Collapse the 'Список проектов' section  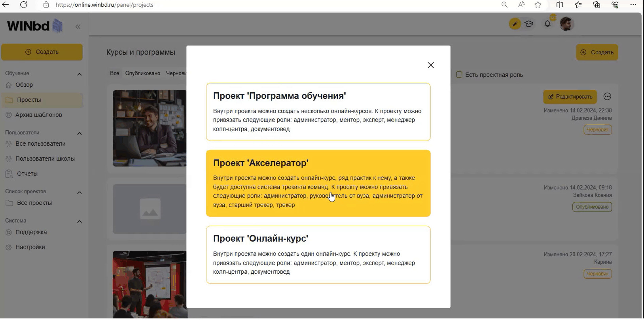click(x=79, y=192)
